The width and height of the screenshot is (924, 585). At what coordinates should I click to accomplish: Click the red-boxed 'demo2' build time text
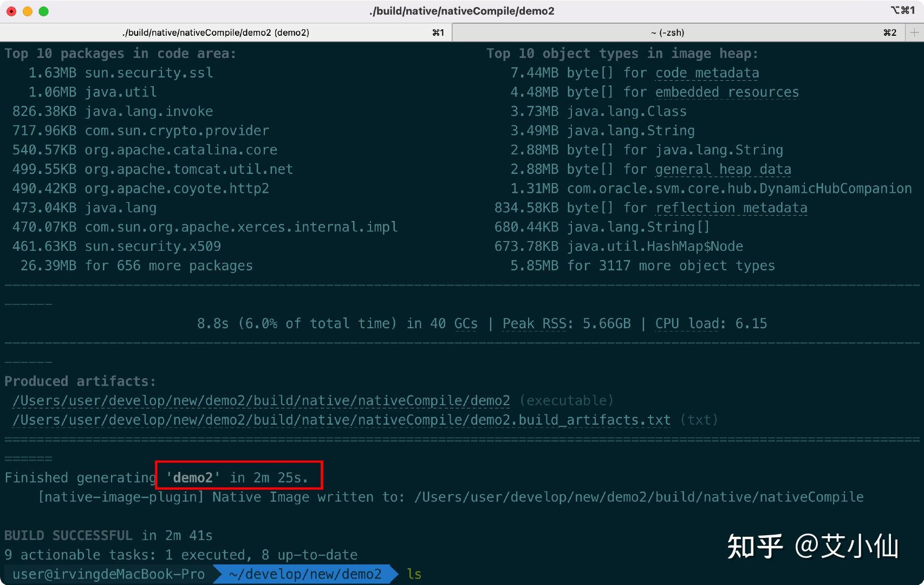pyautogui.click(x=238, y=477)
